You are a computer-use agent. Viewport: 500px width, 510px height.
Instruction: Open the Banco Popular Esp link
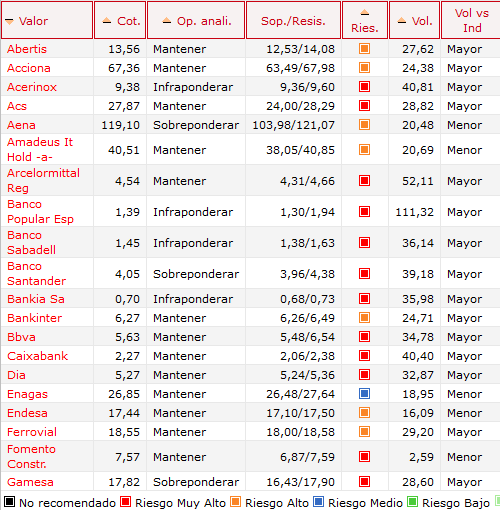coord(40,211)
